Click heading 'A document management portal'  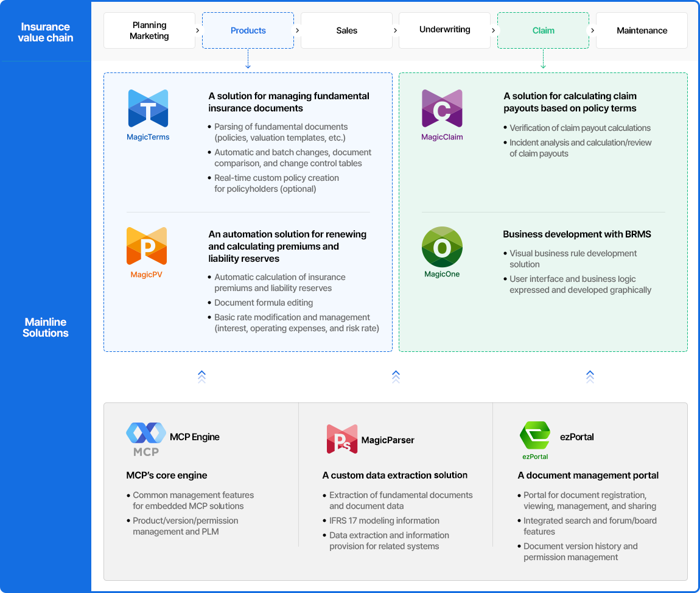[x=588, y=475]
